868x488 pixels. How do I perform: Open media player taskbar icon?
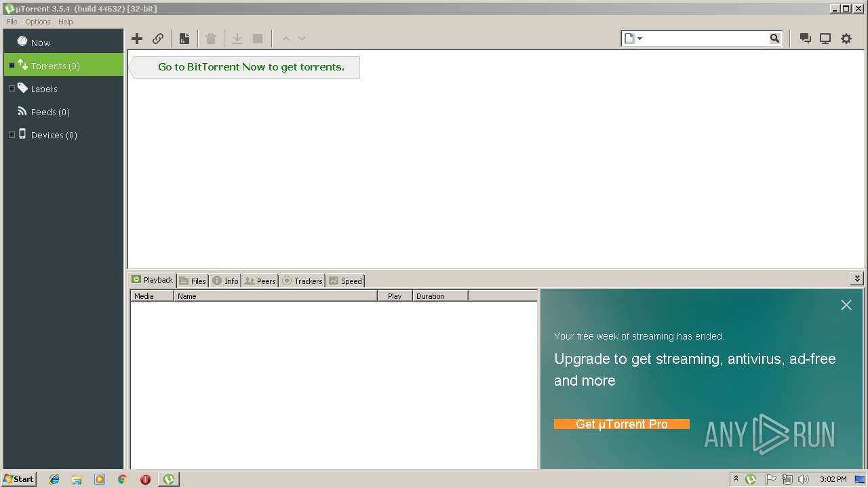[100, 479]
